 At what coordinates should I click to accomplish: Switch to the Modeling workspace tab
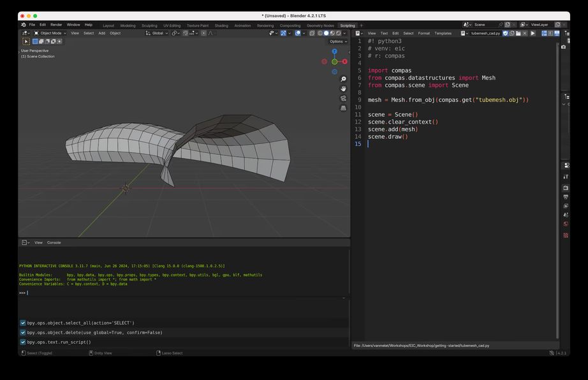(x=128, y=26)
